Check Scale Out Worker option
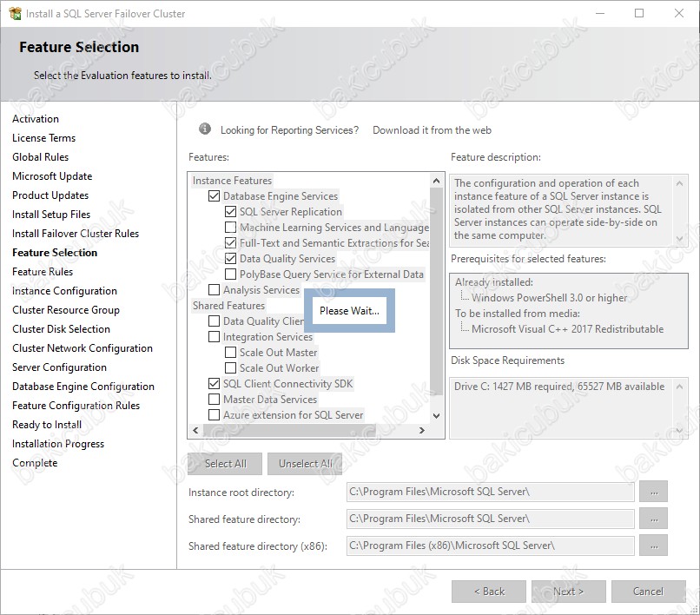 coord(230,368)
